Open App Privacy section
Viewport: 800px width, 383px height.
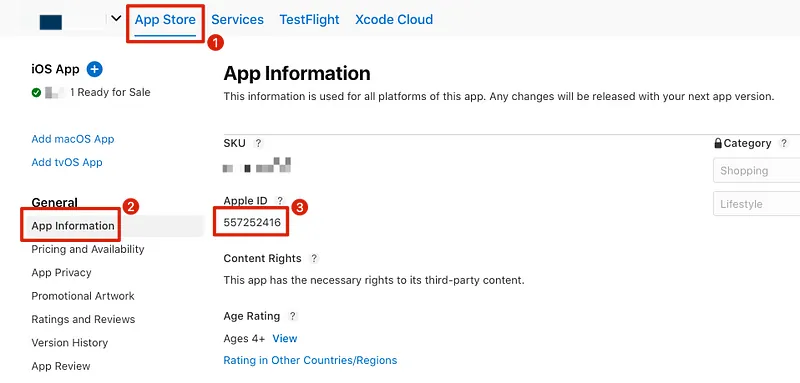click(x=61, y=273)
